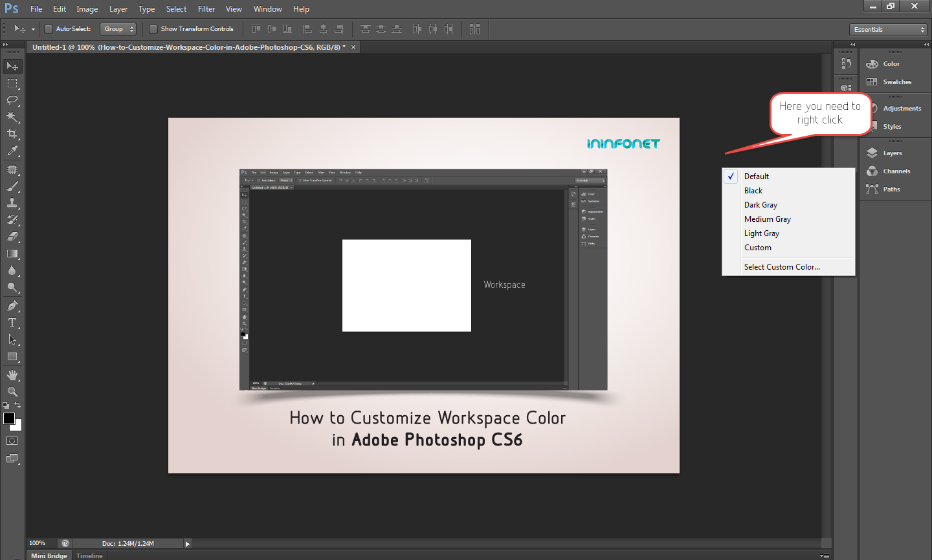Select the Zoom tool
The width and height of the screenshot is (932, 560).
coord(12,391)
